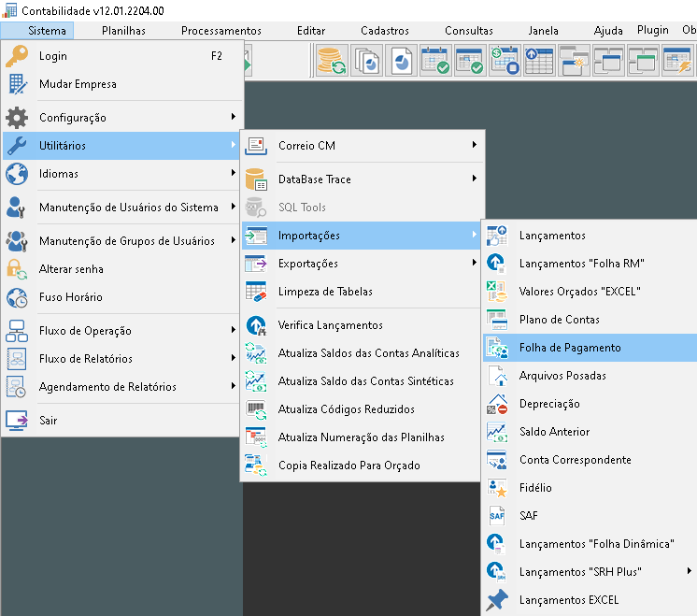
Task: Open the Consultas menu
Action: coord(468,31)
